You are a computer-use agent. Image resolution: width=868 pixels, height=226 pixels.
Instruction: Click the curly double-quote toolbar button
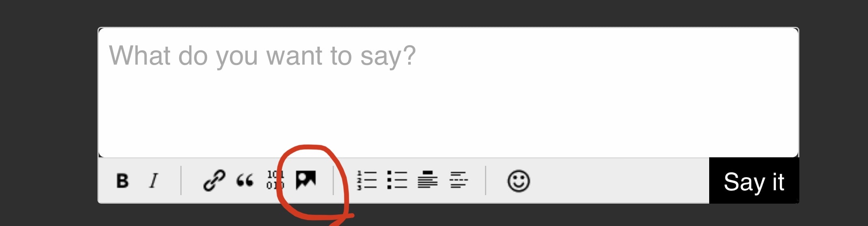tap(245, 180)
